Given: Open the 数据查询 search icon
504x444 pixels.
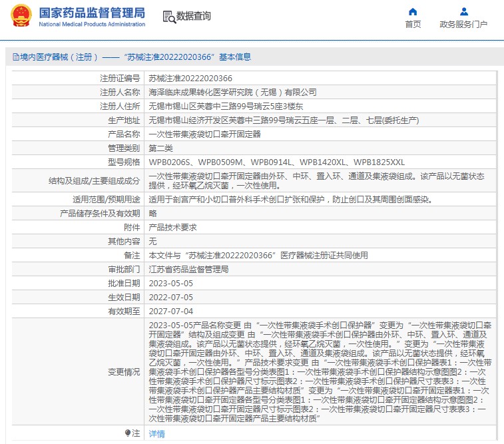Looking at the screenshot, I should tap(169, 17).
